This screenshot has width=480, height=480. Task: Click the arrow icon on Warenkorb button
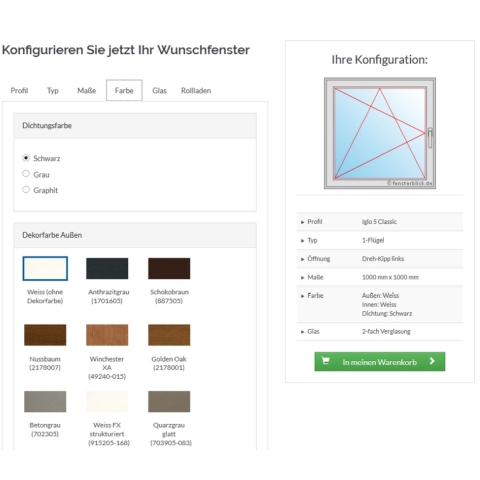point(432,361)
